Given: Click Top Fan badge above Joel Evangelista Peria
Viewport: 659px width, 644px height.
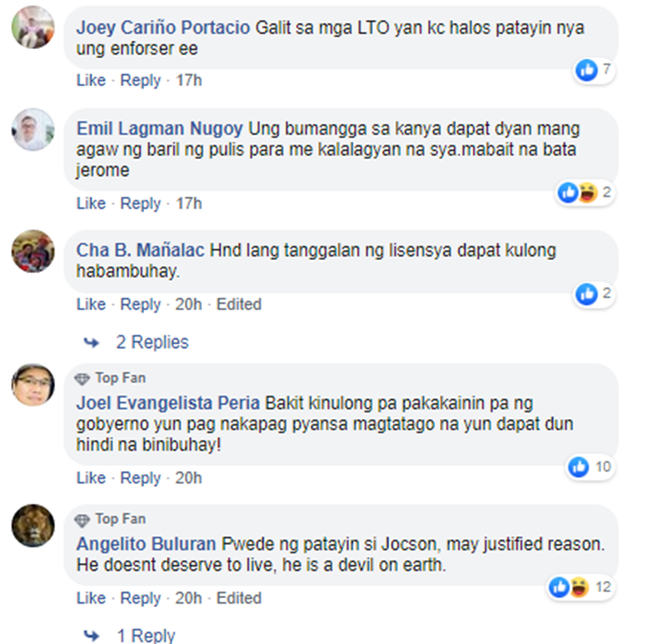Looking at the screenshot, I should click(111, 378).
